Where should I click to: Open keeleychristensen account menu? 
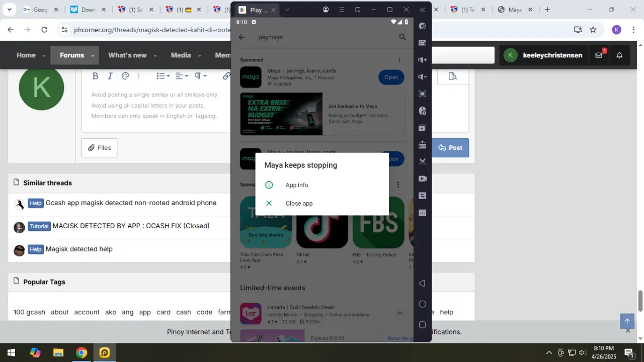click(x=543, y=55)
